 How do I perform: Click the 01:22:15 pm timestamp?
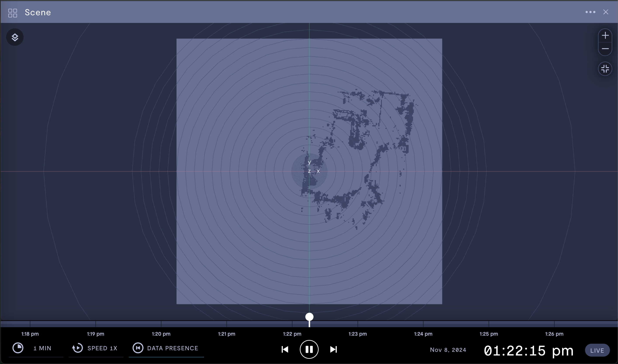pos(528,351)
